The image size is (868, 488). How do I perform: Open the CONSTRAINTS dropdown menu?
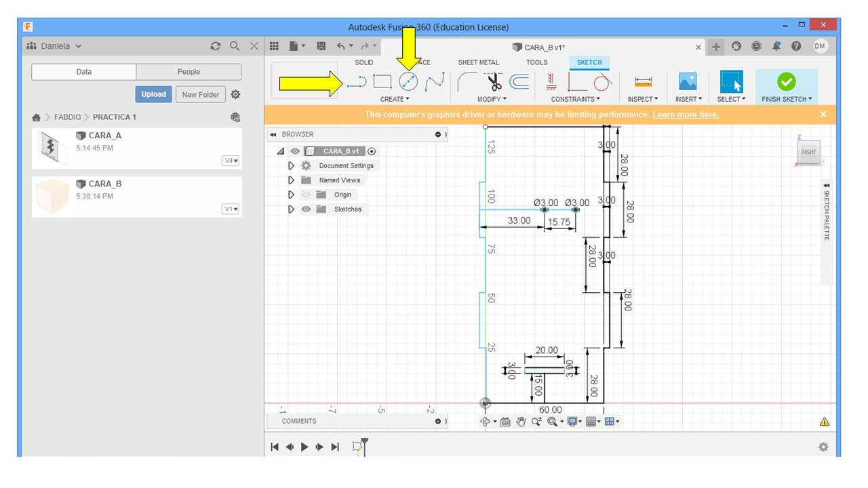pyautogui.click(x=575, y=99)
